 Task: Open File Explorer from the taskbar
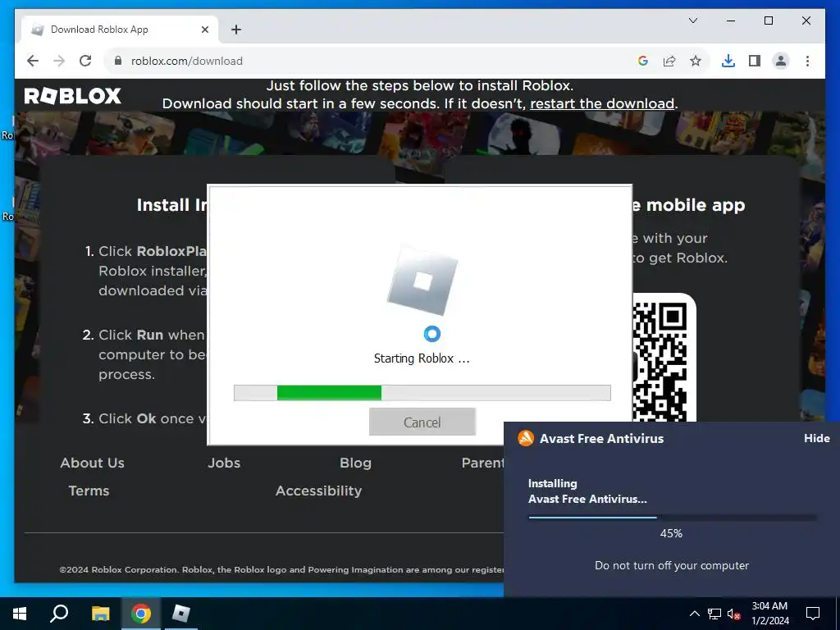tap(100, 614)
